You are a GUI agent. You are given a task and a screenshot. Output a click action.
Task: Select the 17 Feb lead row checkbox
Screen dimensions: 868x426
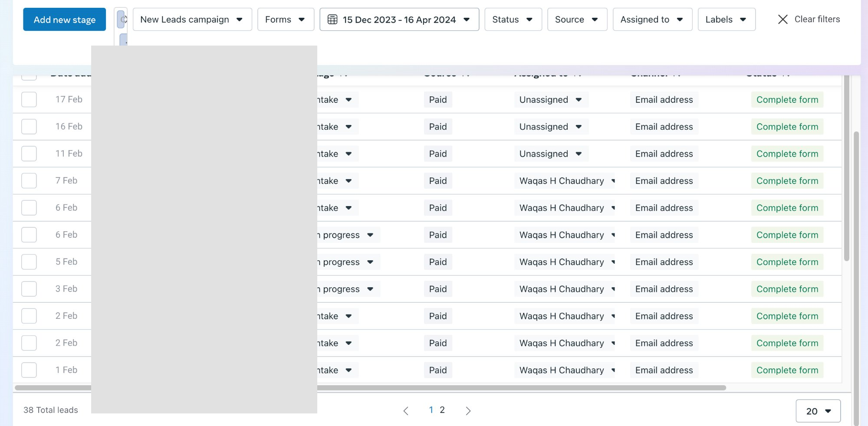(x=29, y=99)
